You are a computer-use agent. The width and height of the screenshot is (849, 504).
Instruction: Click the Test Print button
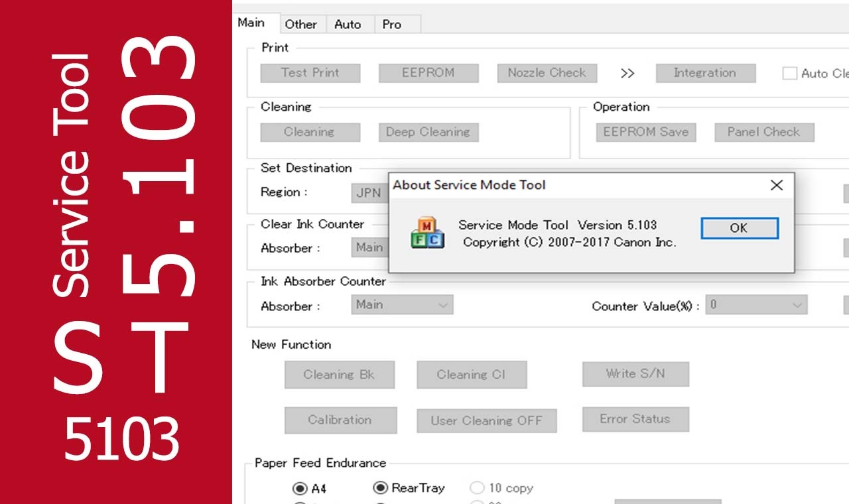click(x=310, y=73)
